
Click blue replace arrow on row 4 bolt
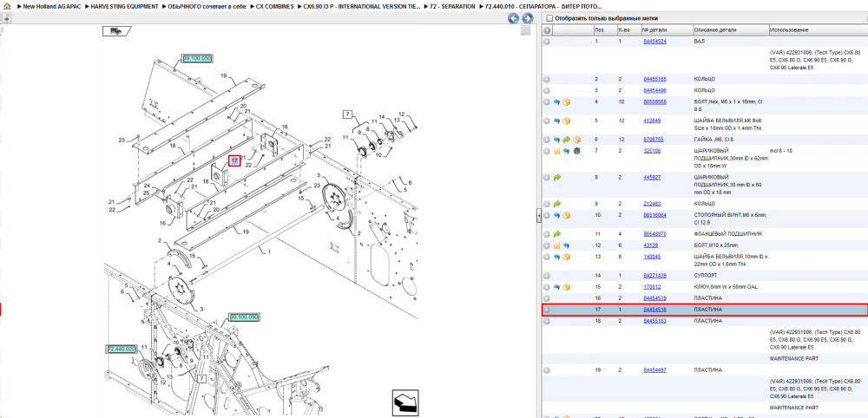557,102
